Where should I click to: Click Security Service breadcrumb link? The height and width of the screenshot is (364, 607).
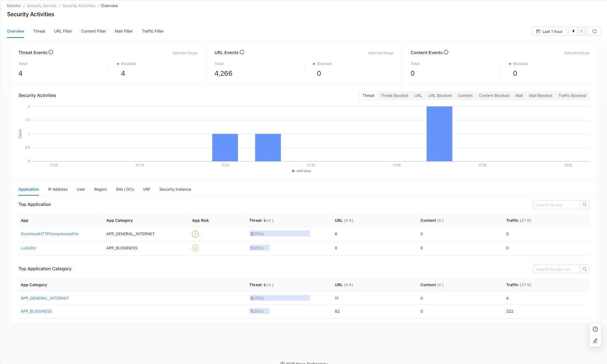42,6
